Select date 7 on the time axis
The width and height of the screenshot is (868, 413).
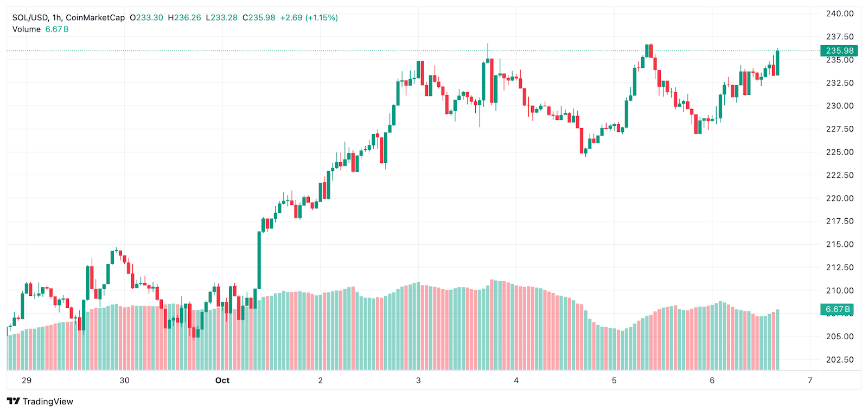pyautogui.click(x=810, y=380)
